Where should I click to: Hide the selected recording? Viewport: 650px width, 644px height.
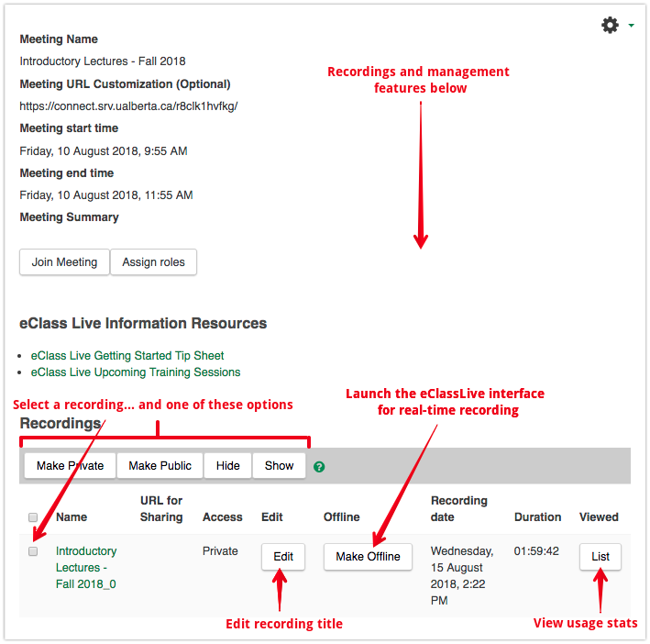tap(227, 465)
